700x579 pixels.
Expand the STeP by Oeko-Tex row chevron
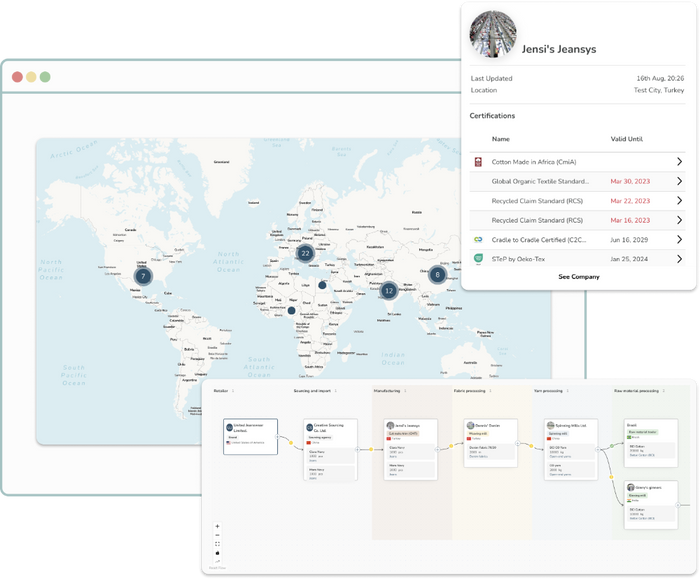point(679,258)
